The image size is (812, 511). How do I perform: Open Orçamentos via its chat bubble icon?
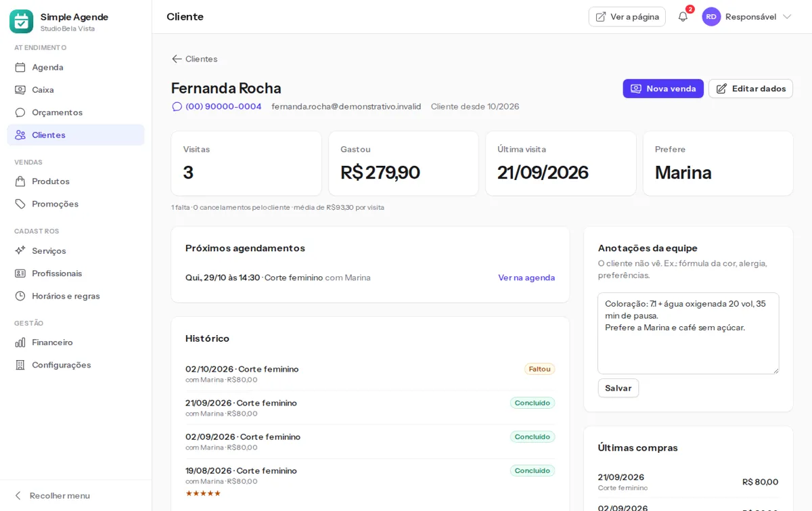coord(20,112)
